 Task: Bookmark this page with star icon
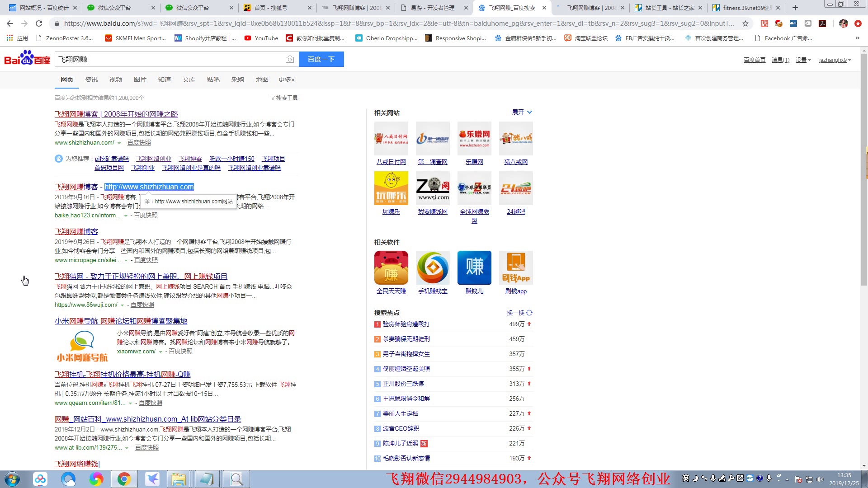point(745,23)
